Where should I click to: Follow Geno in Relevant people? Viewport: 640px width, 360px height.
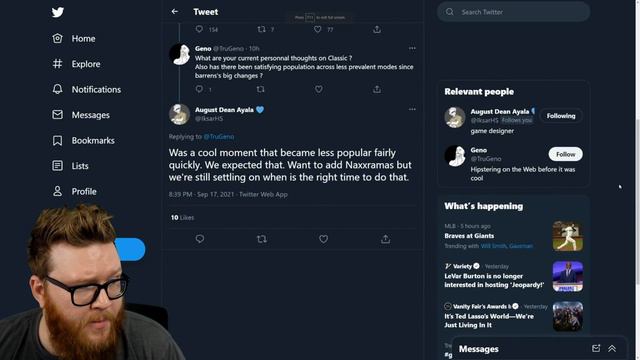(565, 154)
